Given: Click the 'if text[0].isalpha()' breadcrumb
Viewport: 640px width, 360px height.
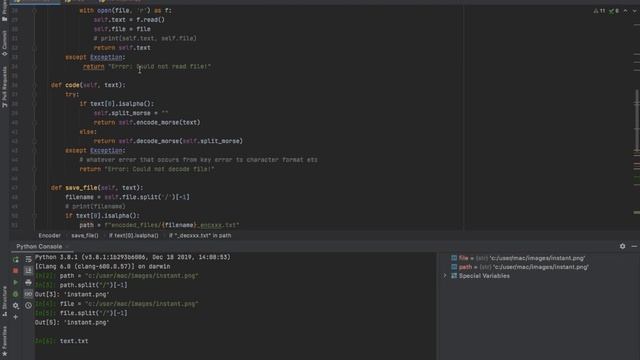Looking at the screenshot, I should (x=133, y=236).
